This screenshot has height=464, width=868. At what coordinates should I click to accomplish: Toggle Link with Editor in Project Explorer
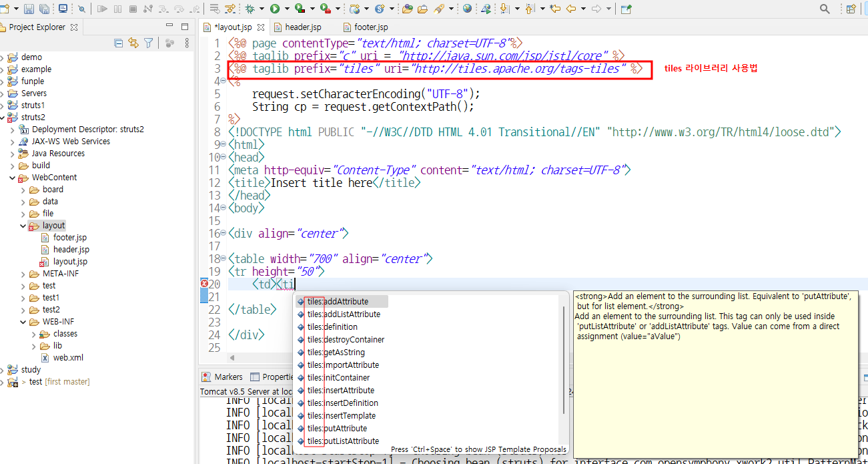point(133,43)
